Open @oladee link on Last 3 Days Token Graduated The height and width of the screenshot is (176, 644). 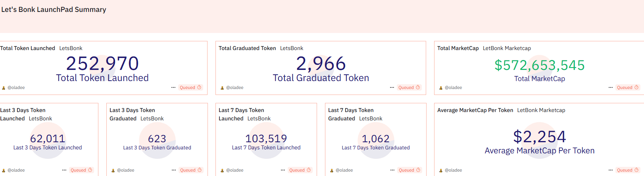click(125, 170)
